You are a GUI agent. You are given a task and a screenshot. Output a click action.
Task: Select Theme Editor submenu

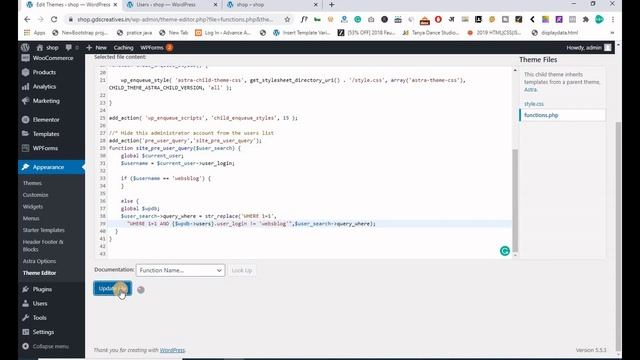pos(39,273)
